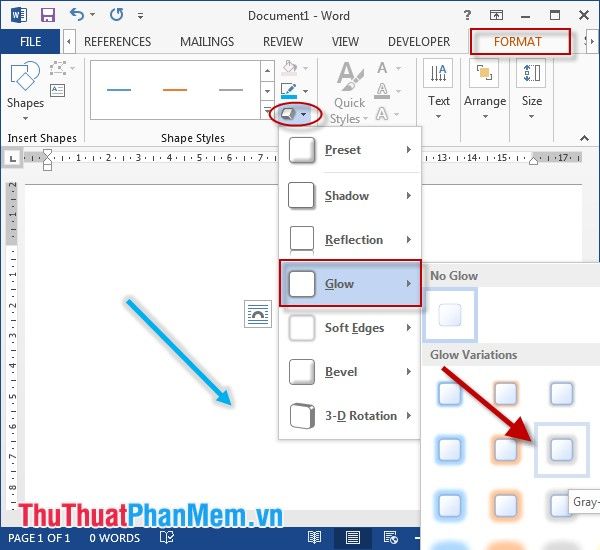Switch to the REVIEW tab

click(282, 42)
